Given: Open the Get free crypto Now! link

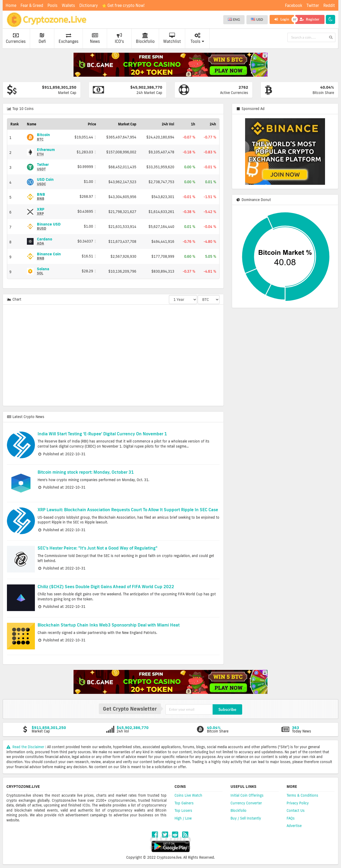Looking at the screenshot, I should coord(123,5).
